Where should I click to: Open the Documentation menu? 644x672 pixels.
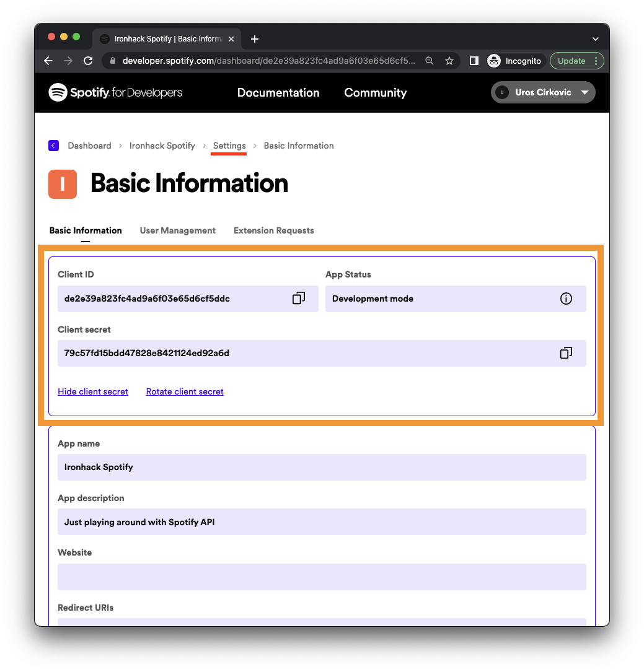278,92
